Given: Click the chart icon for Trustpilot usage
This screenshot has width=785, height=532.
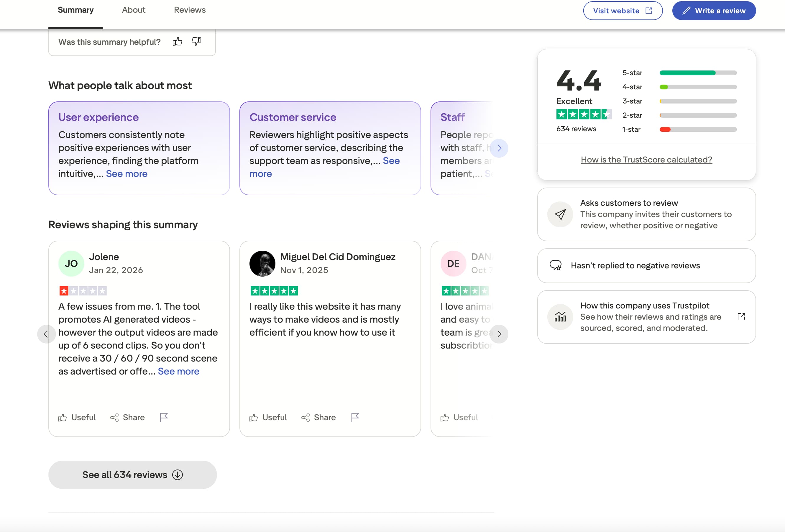Looking at the screenshot, I should click(x=560, y=317).
